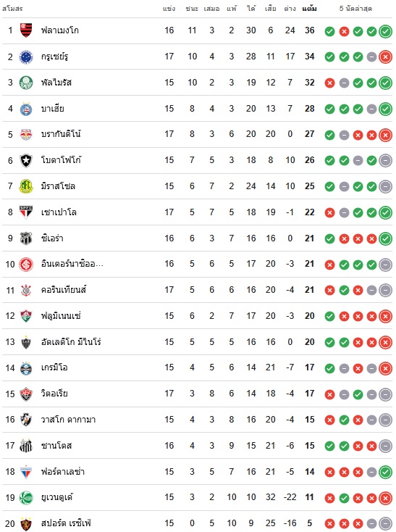Open the โบตาโฟโก้ team link
This screenshot has width=396, height=532.
62,159
